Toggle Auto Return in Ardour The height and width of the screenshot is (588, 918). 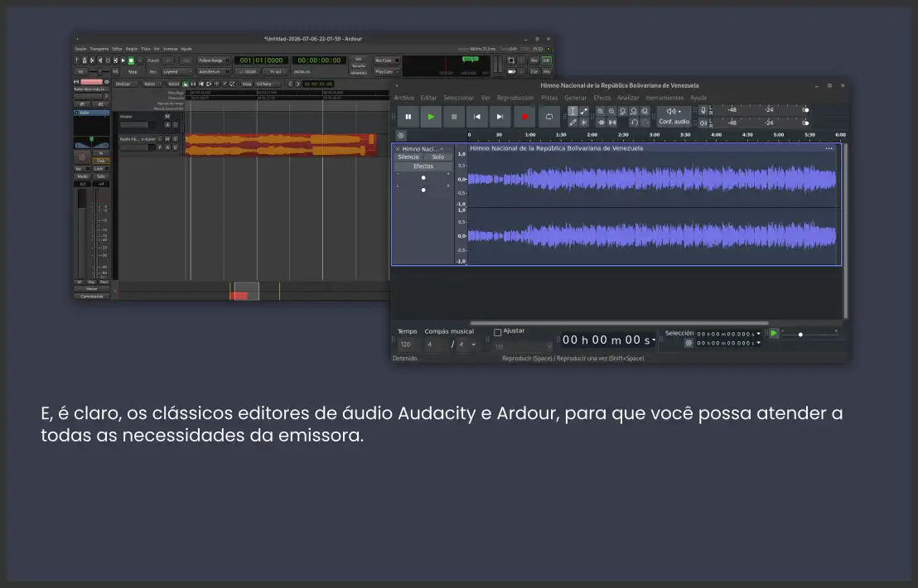click(x=213, y=72)
